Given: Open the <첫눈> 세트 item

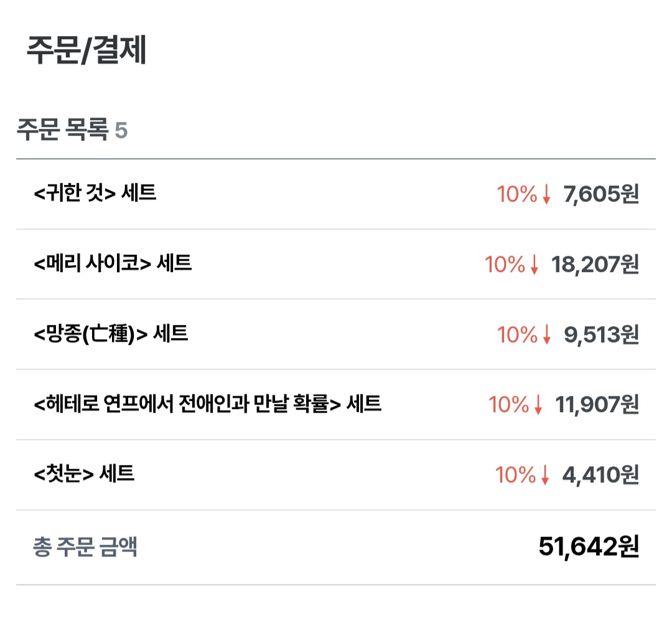Looking at the screenshot, I should pyautogui.click(x=84, y=475).
